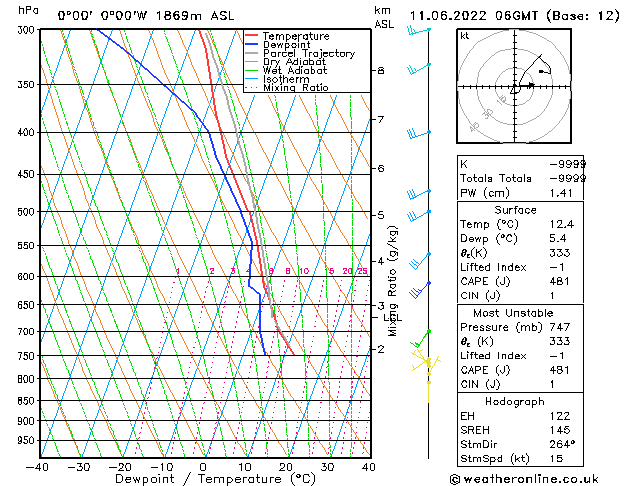This screenshot has height=486, width=629.
Task: Click the gray Parcel Trajectory legend line
Action: tap(252, 53)
